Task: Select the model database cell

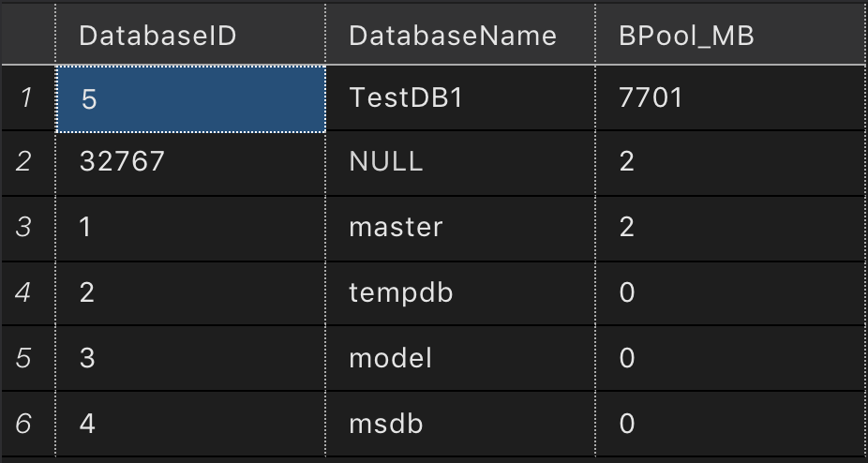Action: (460, 358)
